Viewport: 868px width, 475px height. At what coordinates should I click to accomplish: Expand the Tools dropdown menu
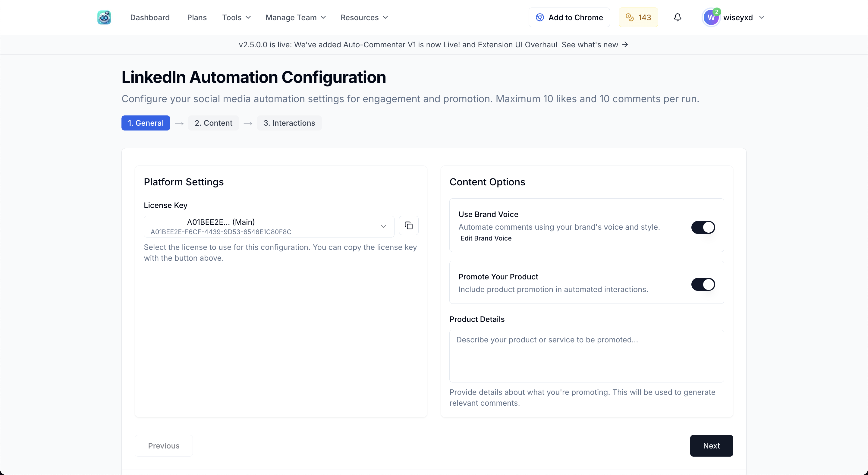(x=236, y=17)
